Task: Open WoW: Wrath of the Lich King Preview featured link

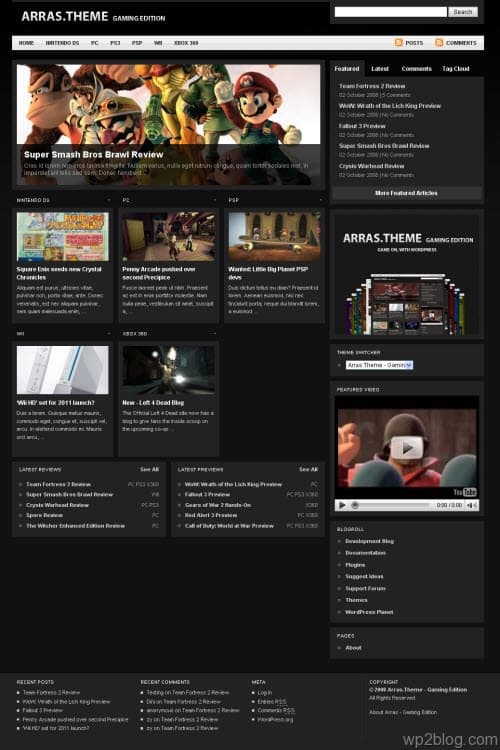Action: 390,106
